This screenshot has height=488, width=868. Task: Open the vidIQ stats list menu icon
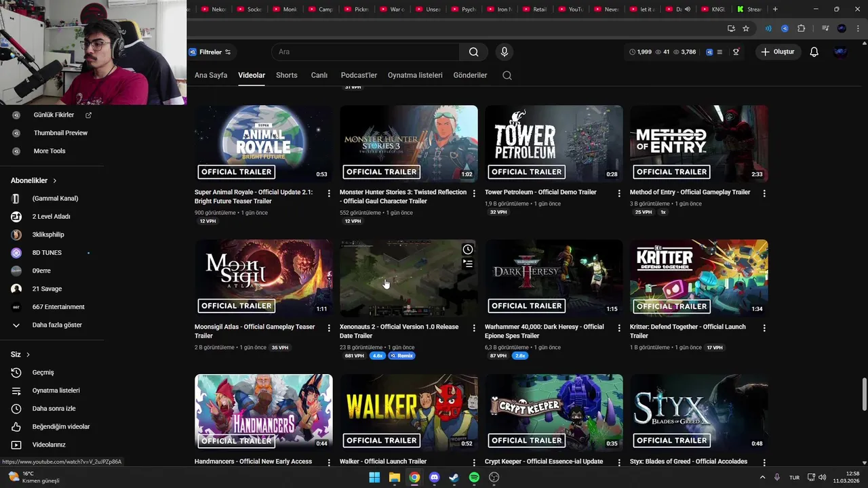coord(719,52)
